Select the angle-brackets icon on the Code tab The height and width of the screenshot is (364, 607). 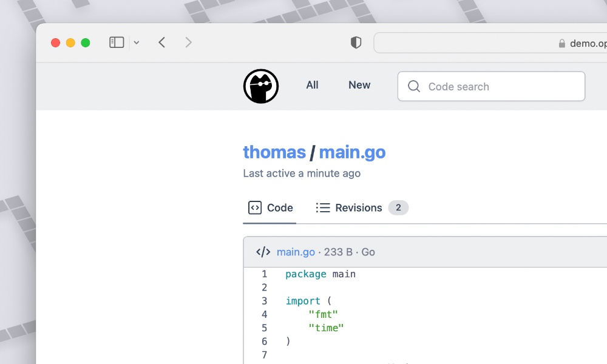254,207
